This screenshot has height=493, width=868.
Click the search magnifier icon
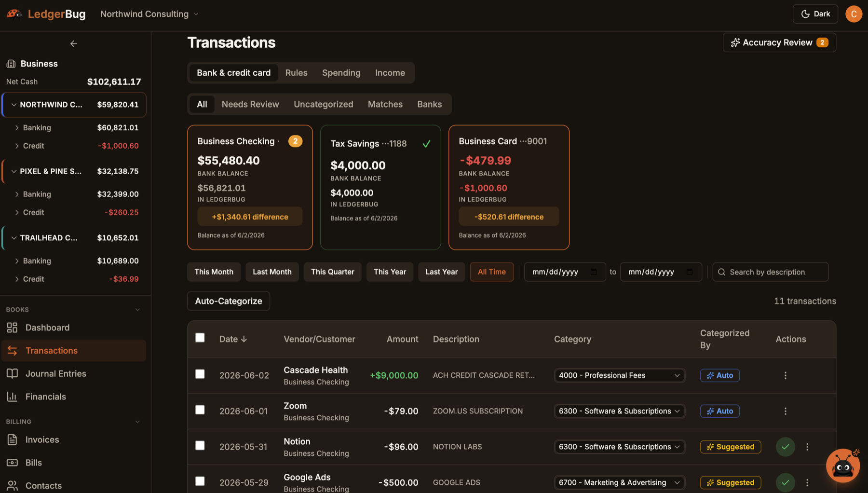721,272
